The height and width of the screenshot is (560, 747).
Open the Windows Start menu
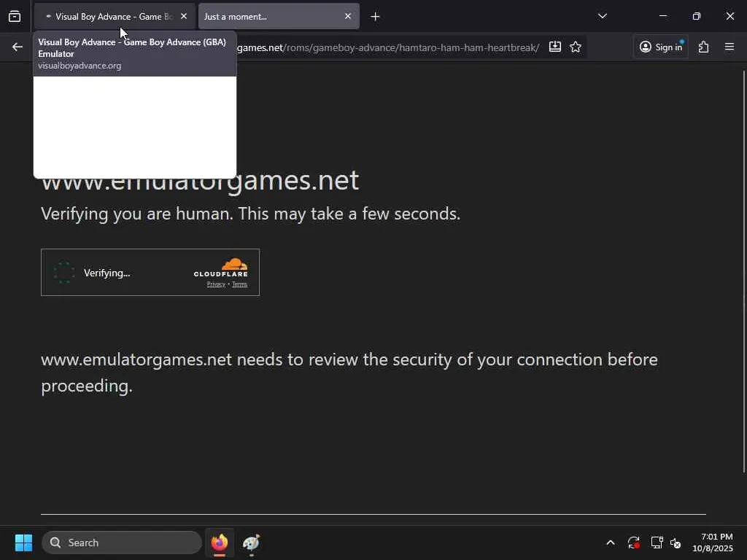[23, 542]
